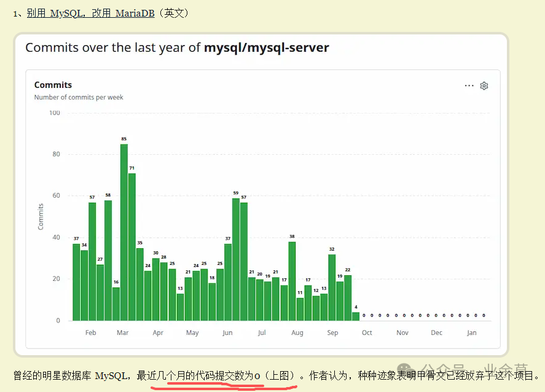The width and height of the screenshot is (545, 392).
Task: Click the Number of commits per week subtitle
Action: (x=79, y=97)
